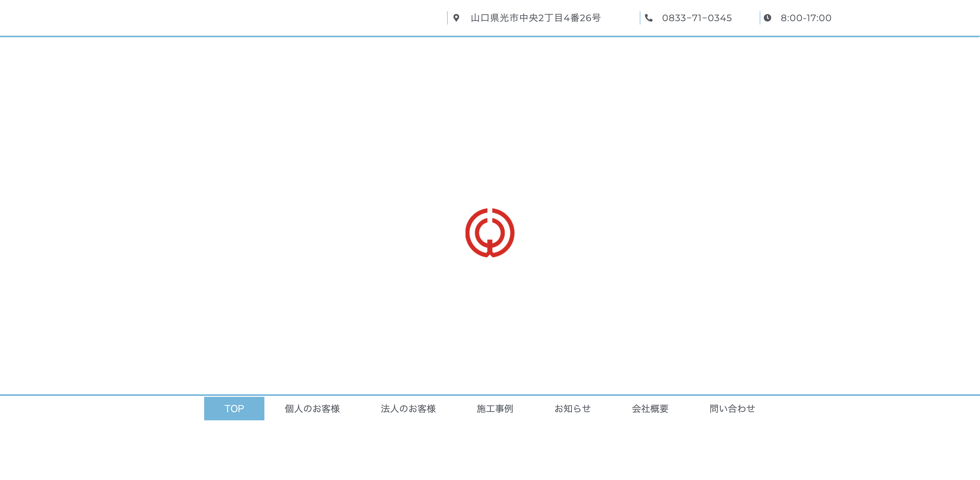Click the telephone handset icon
Viewport: 980px width, 480px height.
click(x=649, y=18)
